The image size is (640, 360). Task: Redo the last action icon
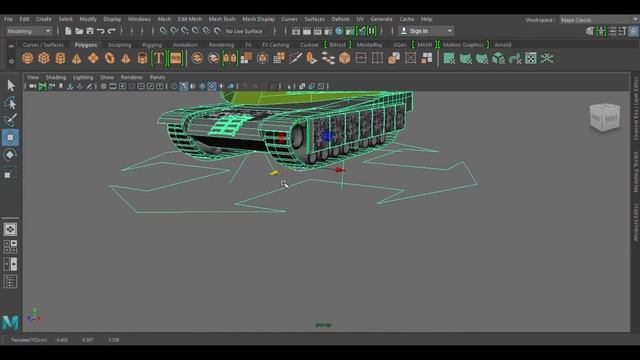(111, 31)
